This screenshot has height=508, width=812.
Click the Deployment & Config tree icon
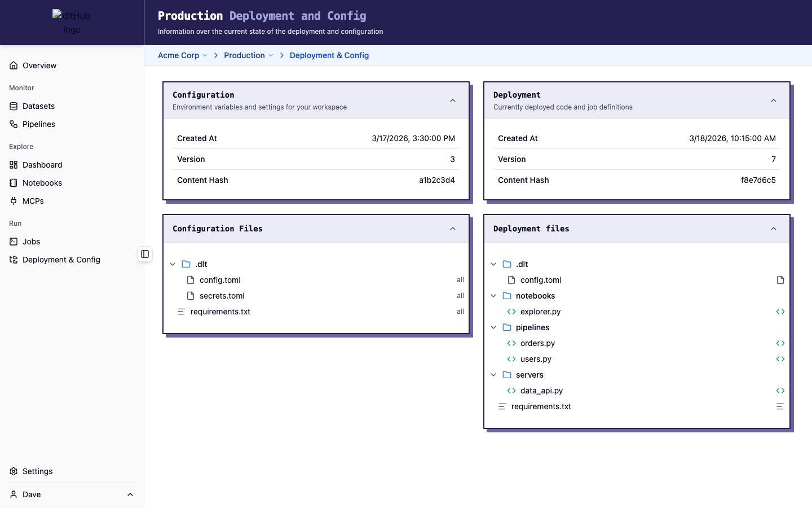click(14, 260)
